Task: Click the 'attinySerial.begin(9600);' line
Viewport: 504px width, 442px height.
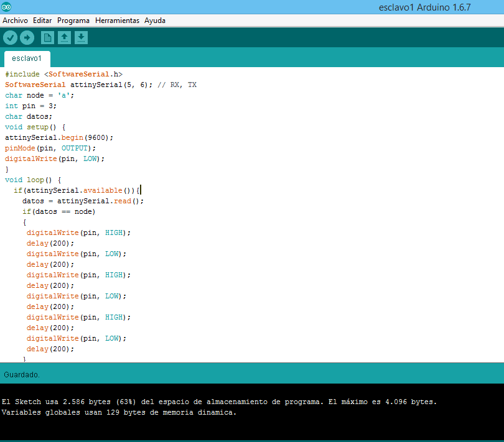Action: coord(59,138)
